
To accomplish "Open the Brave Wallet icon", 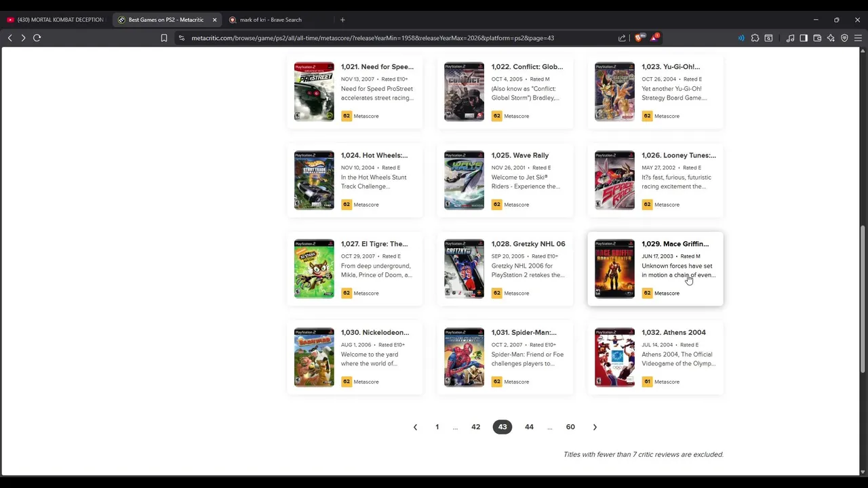I will click(x=817, y=38).
